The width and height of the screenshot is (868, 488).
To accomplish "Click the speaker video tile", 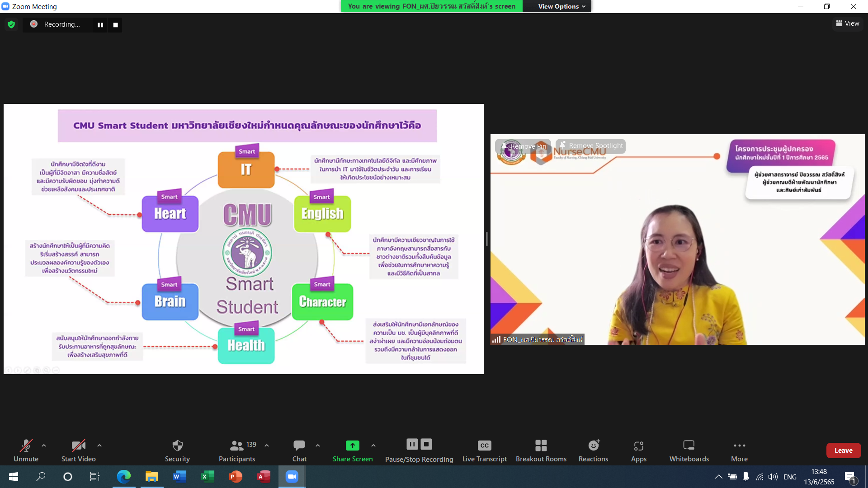I will point(678,239).
